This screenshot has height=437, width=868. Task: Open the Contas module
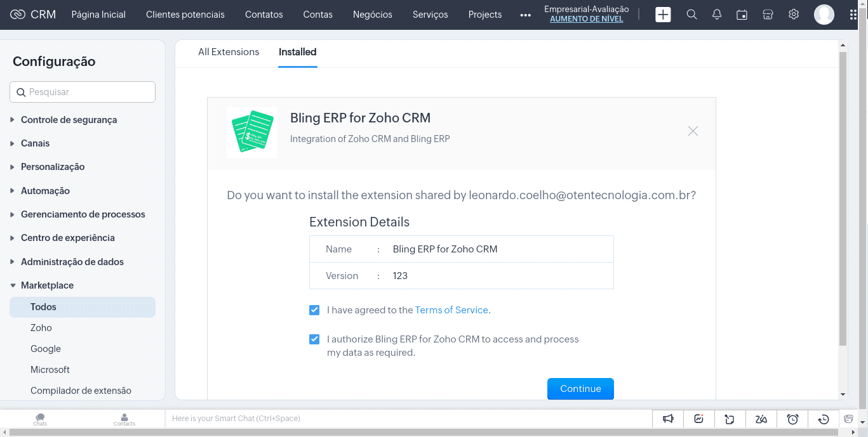coord(318,15)
